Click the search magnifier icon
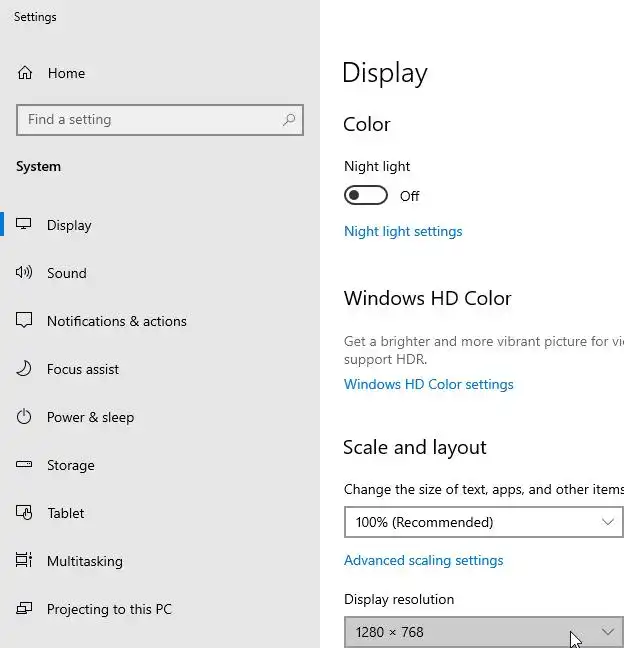Viewport: 624px width, 648px height. point(289,120)
